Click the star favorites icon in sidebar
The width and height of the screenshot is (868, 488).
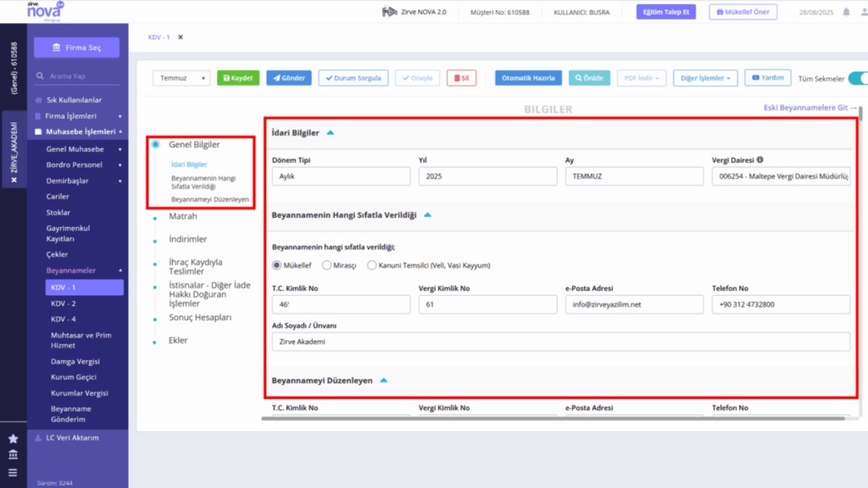point(14,439)
